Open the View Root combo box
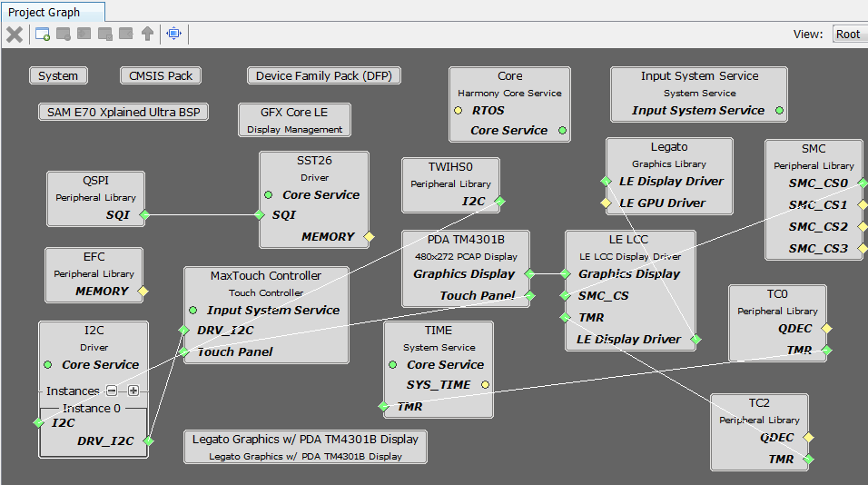 (x=850, y=35)
